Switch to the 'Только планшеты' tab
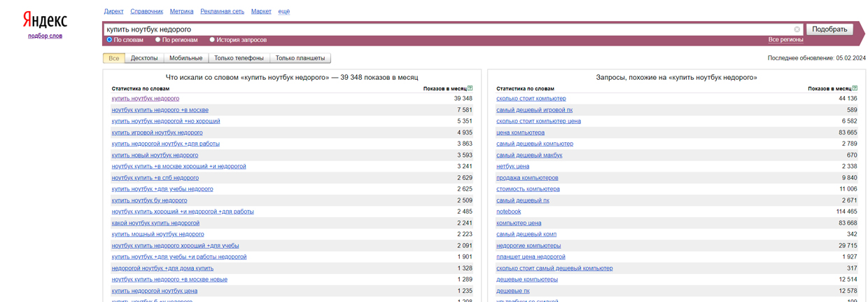868x302 pixels. pyautogui.click(x=300, y=58)
